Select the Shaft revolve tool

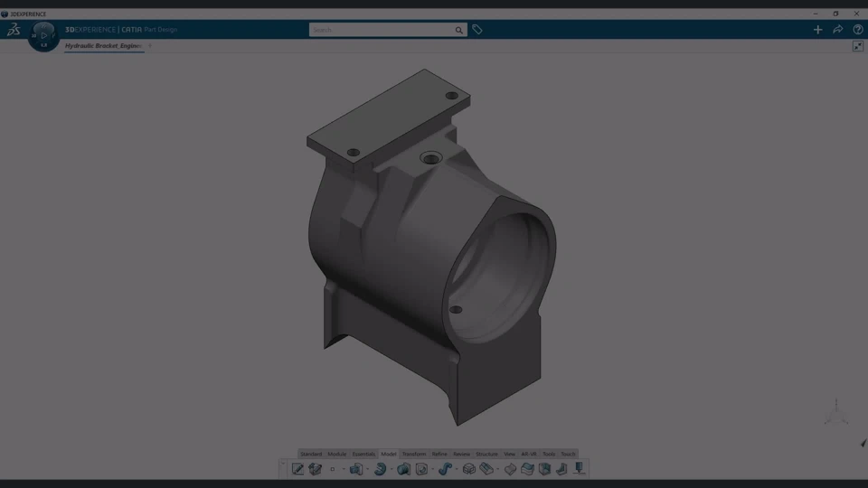pos(380,469)
